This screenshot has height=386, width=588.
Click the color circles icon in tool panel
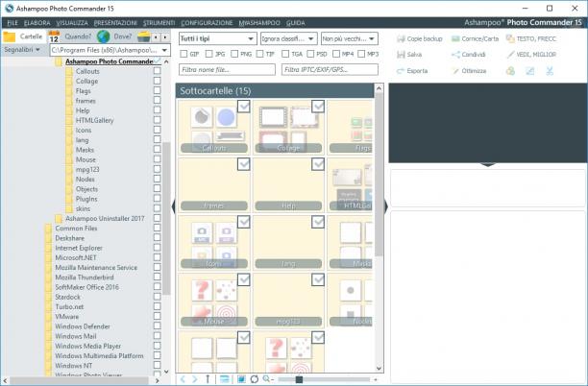[510, 71]
